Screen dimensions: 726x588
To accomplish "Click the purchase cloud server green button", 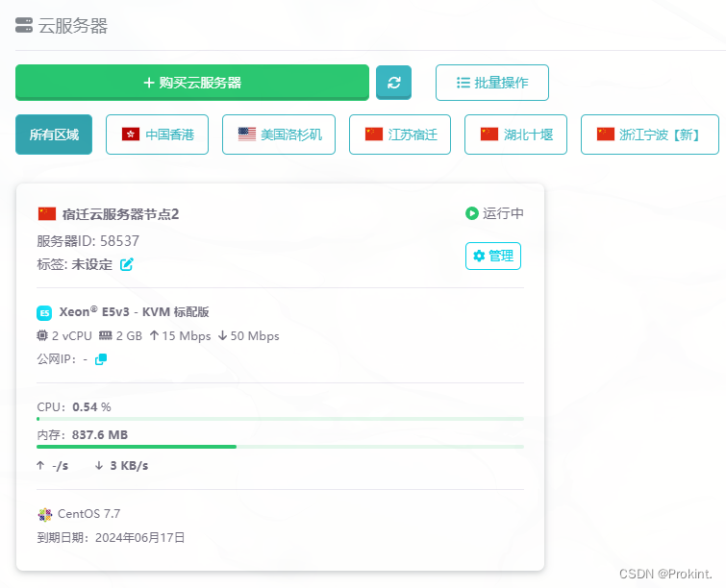I will [x=192, y=83].
